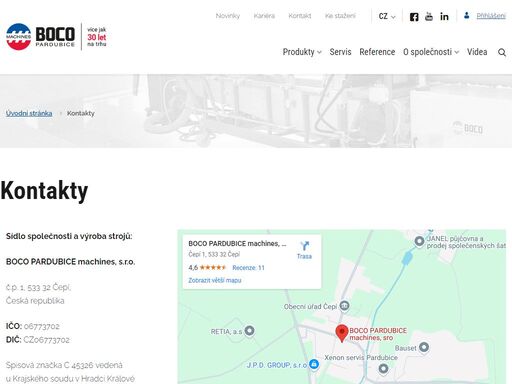
Task: Open the Videa menu item
Action: pyautogui.click(x=477, y=52)
